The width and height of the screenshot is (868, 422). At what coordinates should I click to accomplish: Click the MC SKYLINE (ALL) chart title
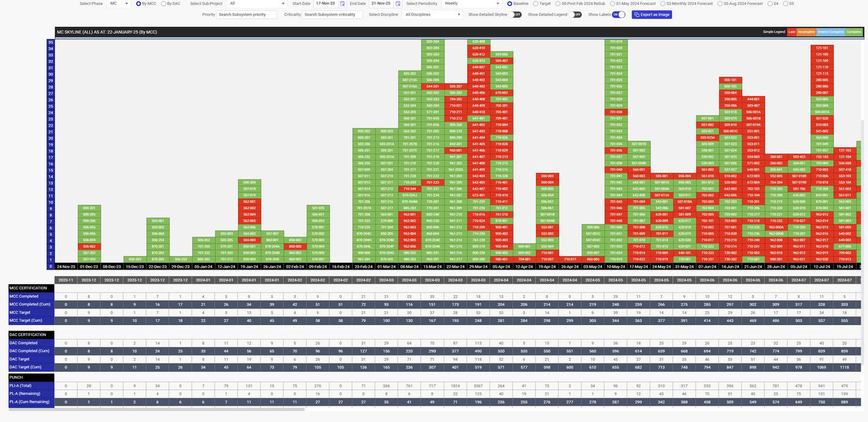pyautogui.click(x=107, y=32)
